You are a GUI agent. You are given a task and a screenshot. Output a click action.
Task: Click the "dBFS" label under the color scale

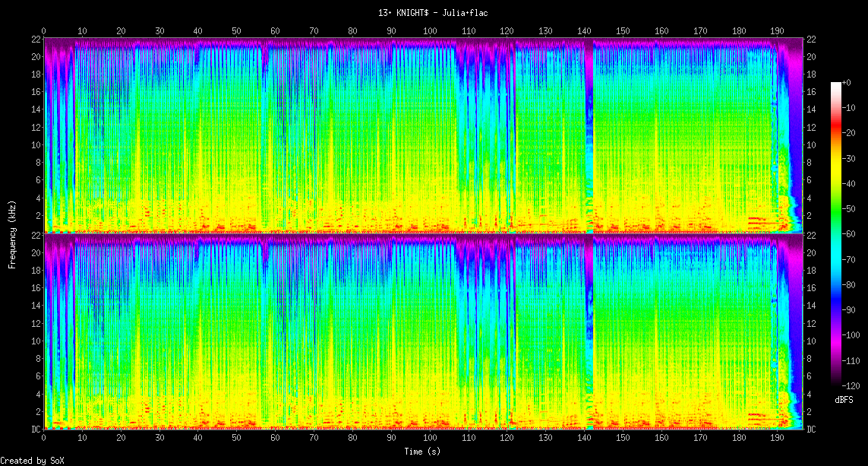coord(844,399)
